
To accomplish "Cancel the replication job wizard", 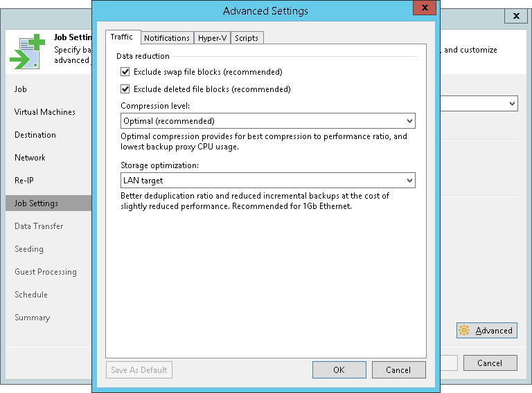I will pyautogui.click(x=489, y=363).
